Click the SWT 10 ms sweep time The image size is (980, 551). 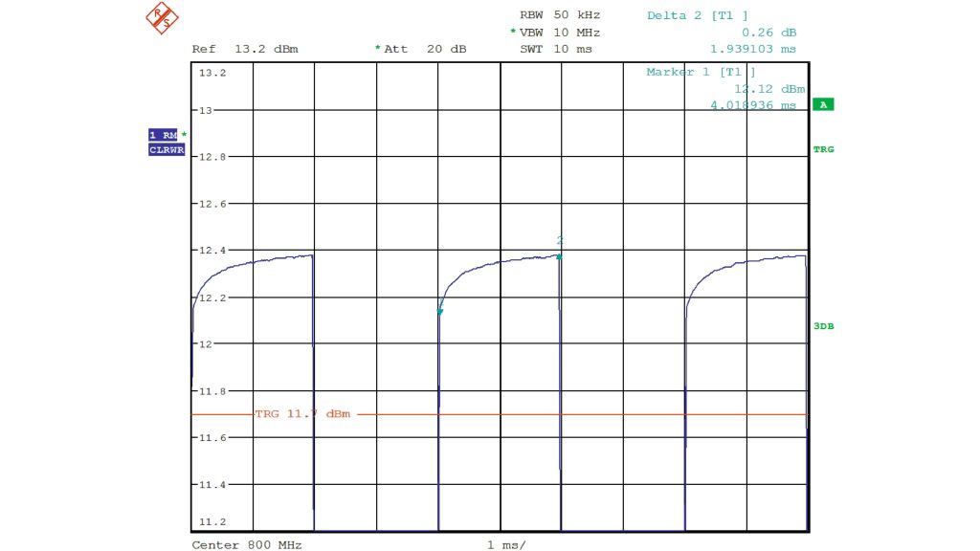557,49
